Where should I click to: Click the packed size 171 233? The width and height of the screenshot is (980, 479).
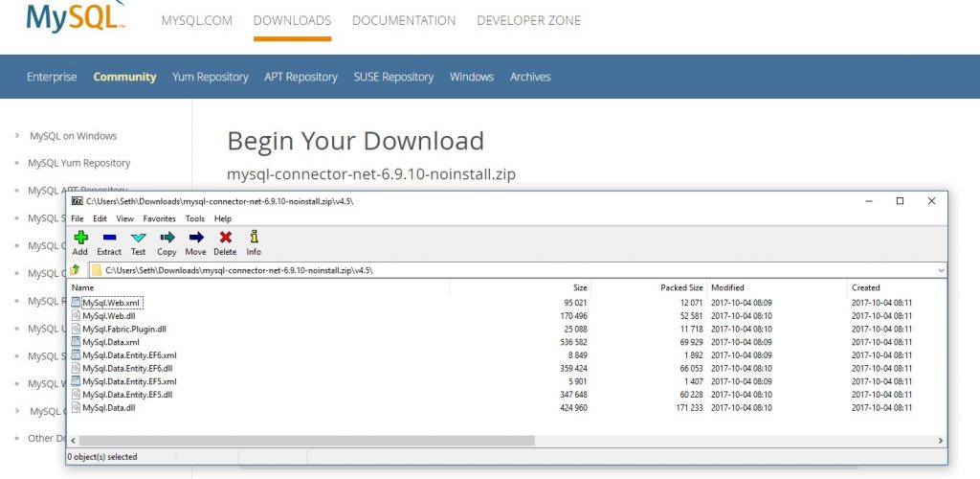point(689,408)
